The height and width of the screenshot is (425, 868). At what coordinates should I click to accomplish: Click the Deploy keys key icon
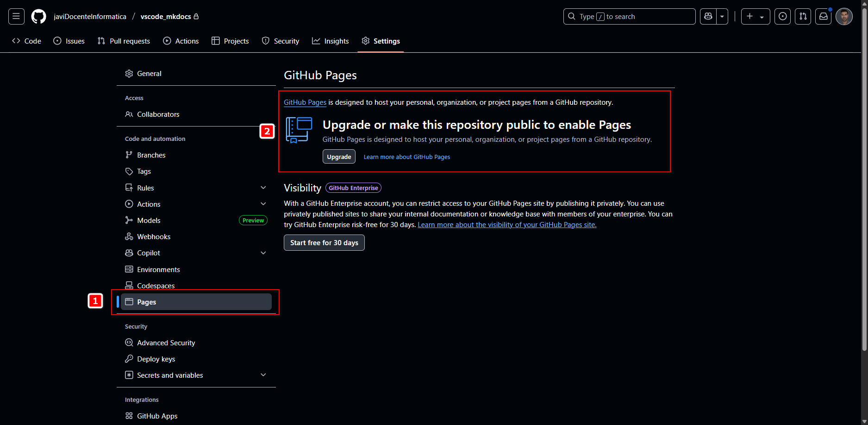129,359
